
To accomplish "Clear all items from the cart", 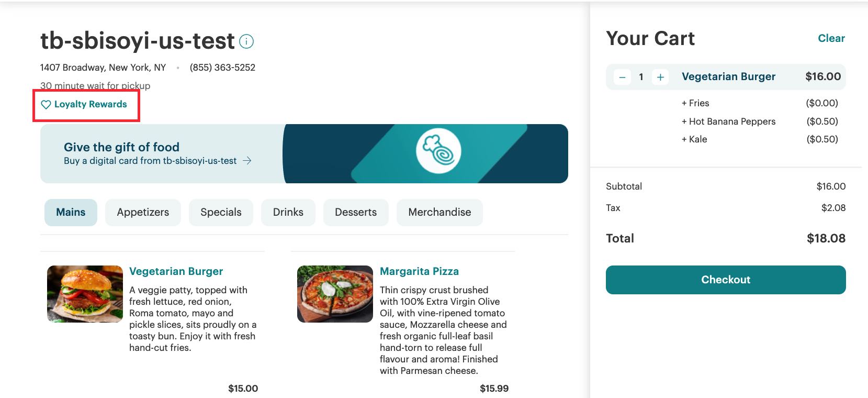I will tap(831, 38).
